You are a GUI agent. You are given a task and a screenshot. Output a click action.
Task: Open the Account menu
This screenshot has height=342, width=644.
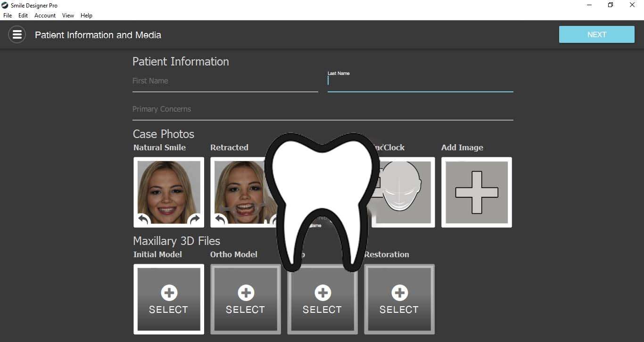coord(45,16)
